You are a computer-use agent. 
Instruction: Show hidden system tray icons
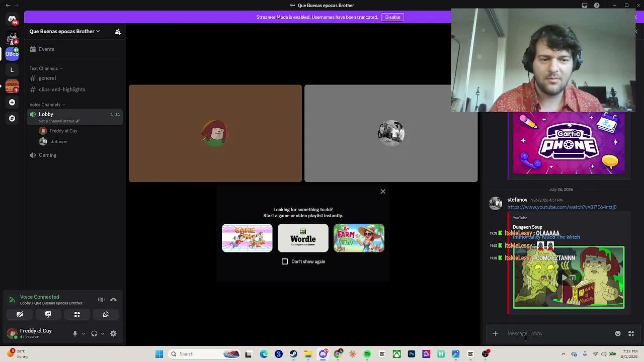coord(563,354)
